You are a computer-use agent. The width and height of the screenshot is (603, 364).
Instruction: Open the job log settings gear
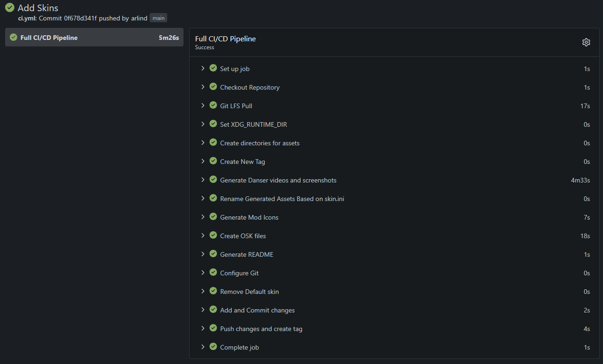pyautogui.click(x=586, y=42)
